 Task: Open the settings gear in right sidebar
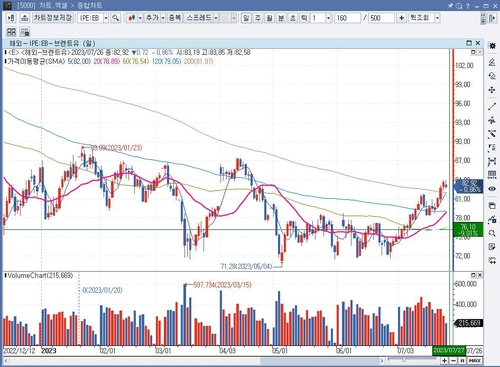[492, 46]
